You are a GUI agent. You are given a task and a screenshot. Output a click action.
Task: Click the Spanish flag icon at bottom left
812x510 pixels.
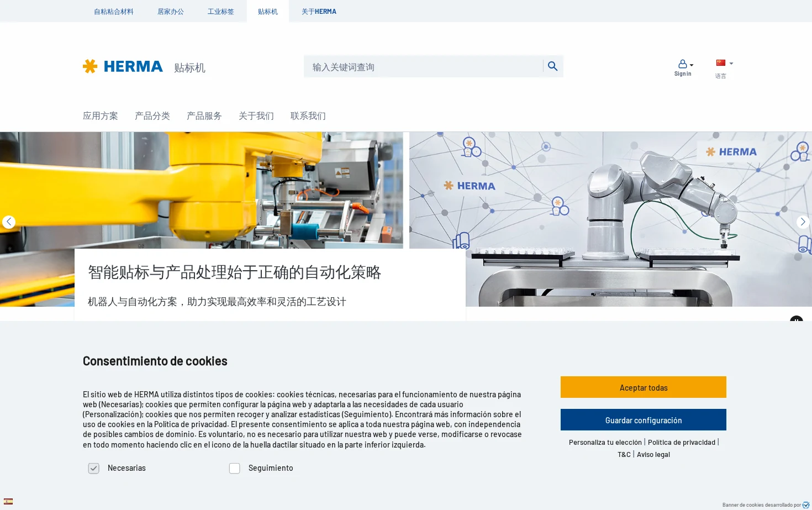click(x=8, y=502)
